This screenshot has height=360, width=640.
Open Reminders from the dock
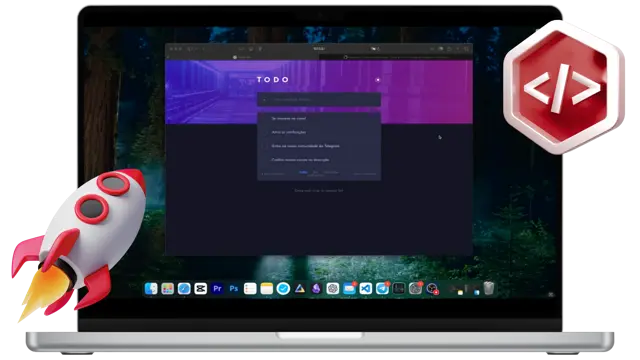(250, 289)
